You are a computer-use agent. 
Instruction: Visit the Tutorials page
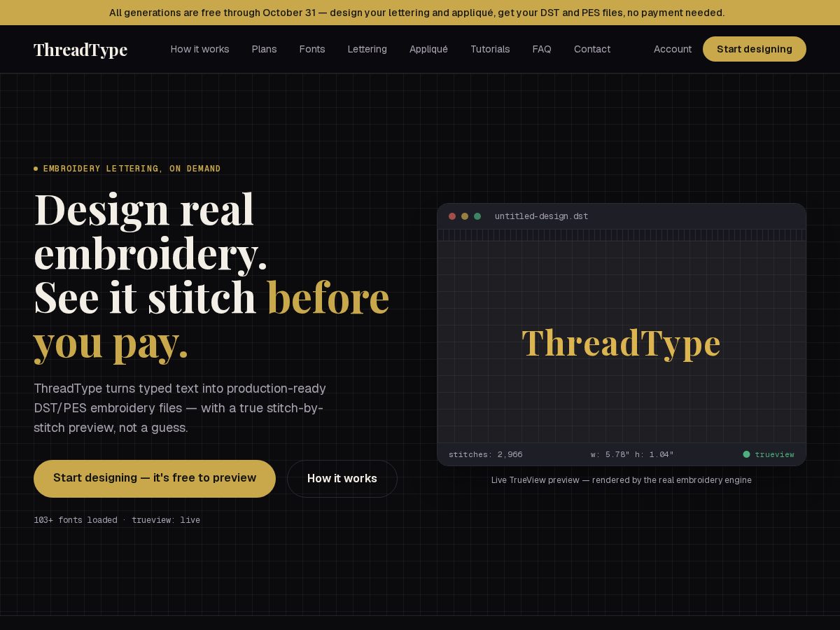(x=490, y=49)
